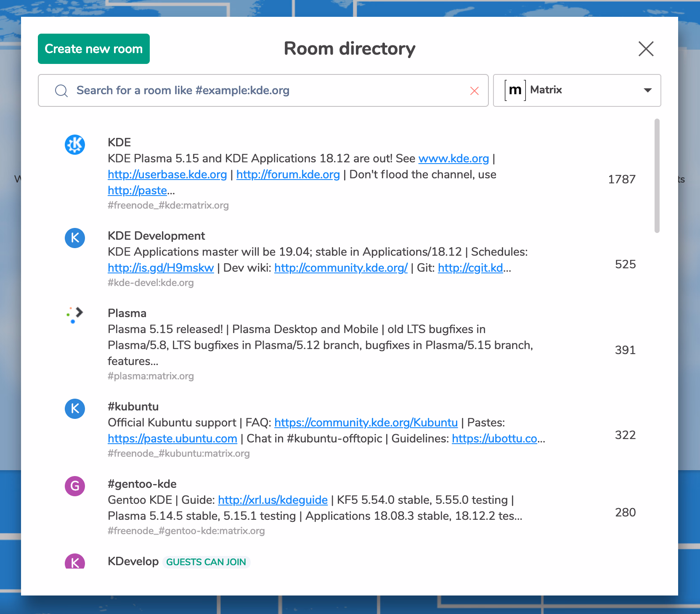
Task: Select the KDevelop room title
Action: pos(133,561)
